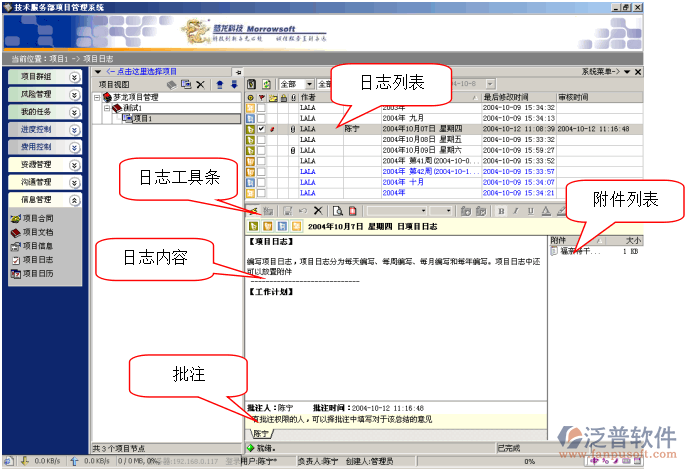Click the yellow yearly log type icon above the content

(x=297, y=226)
